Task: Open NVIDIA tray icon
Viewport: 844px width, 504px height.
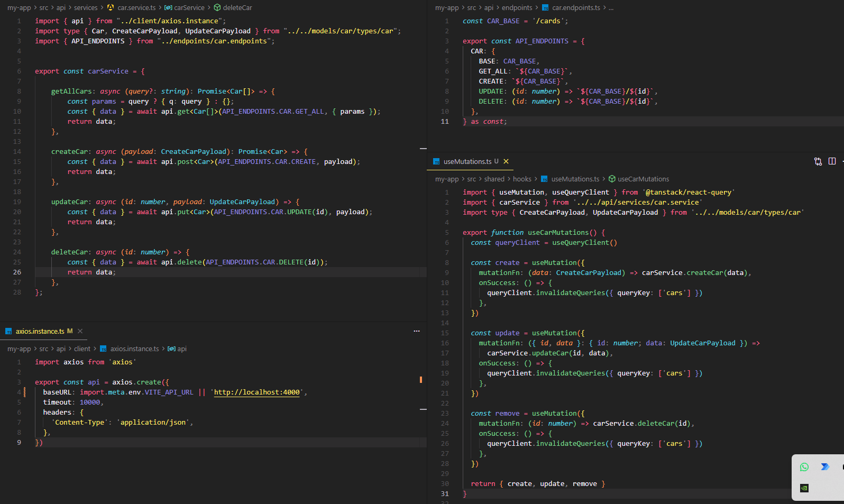Action: click(804, 488)
